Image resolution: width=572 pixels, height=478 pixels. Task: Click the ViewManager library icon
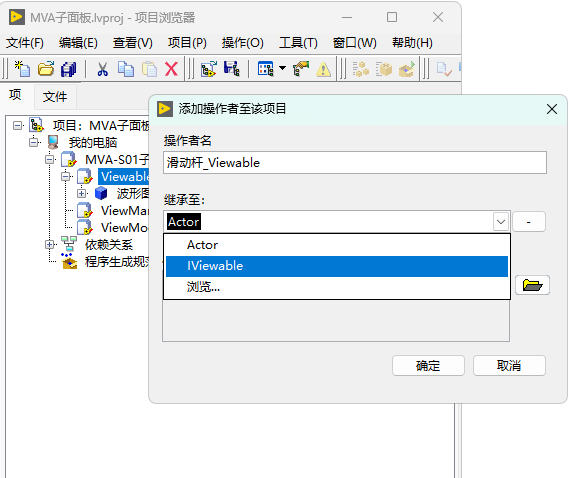click(x=85, y=211)
